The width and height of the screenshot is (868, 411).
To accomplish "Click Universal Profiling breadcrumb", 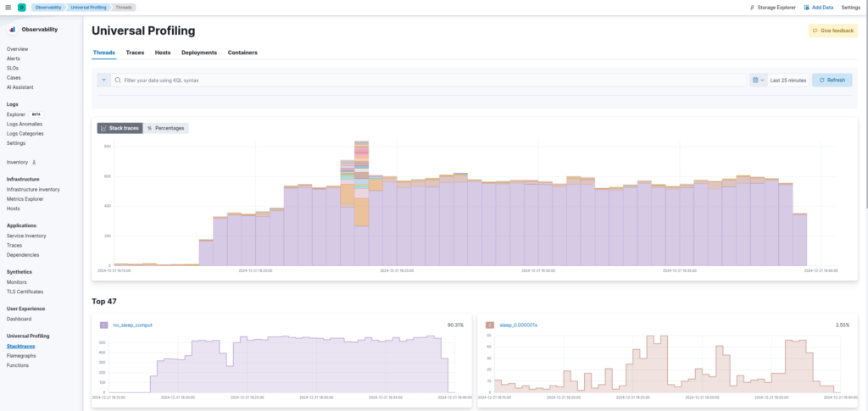I will coord(88,7).
